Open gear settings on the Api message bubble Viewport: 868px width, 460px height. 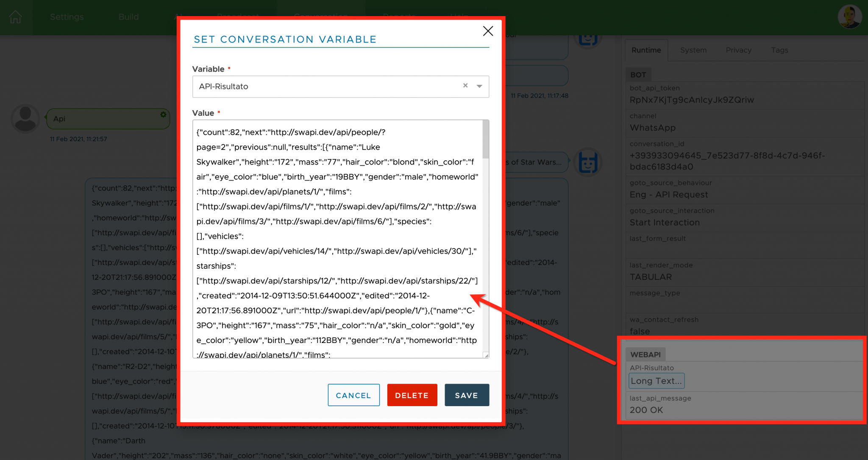(x=162, y=114)
